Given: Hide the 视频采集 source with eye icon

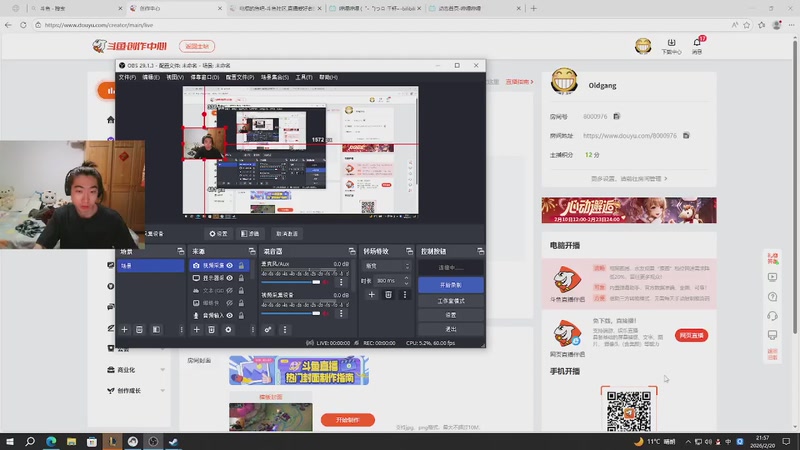Looking at the screenshot, I should [230, 265].
